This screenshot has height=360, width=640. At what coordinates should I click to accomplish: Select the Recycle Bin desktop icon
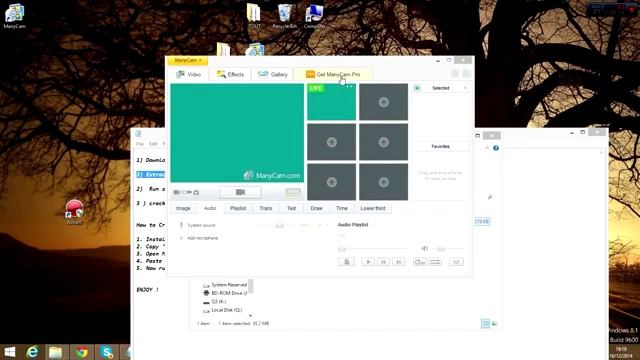click(x=284, y=16)
